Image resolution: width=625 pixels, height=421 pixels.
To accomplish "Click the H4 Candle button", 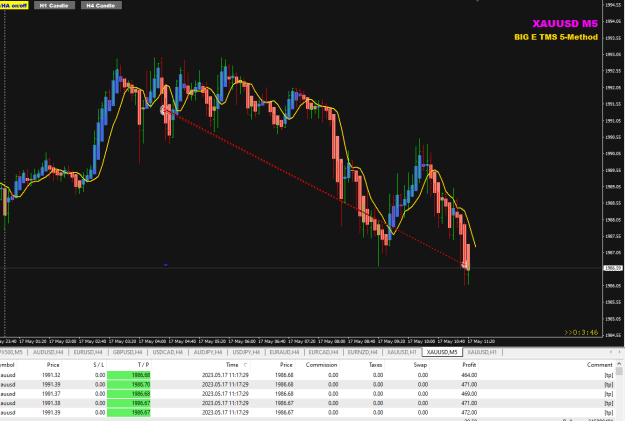I will (x=101, y=6).
